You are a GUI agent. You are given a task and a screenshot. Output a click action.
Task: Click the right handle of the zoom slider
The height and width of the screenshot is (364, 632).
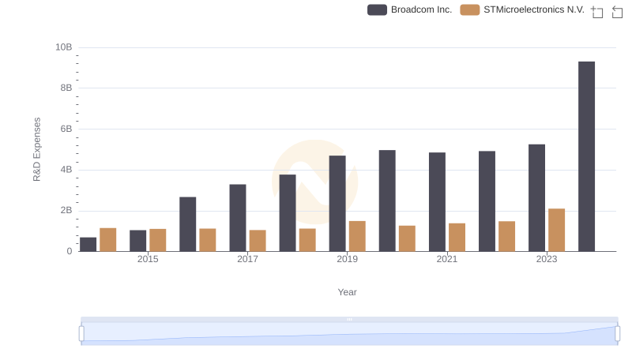tap(617, 333)
